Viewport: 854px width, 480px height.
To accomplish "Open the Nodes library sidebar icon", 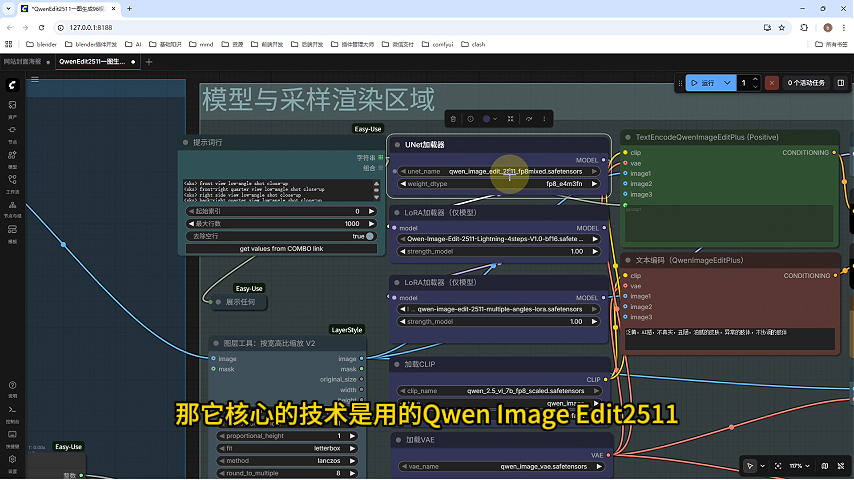I will click(12, 133).
